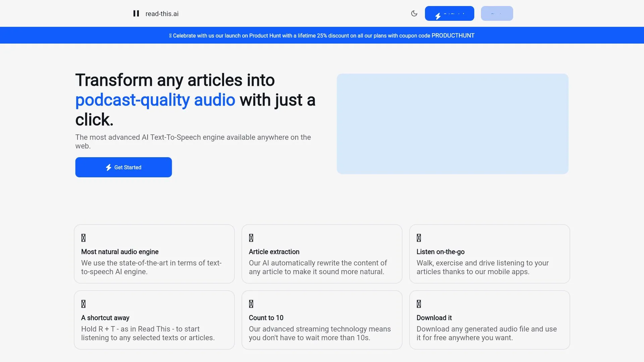The image size is (644, 362).
Task: Click the read-this.ai pause-bars logo icon
Action: 136,13
